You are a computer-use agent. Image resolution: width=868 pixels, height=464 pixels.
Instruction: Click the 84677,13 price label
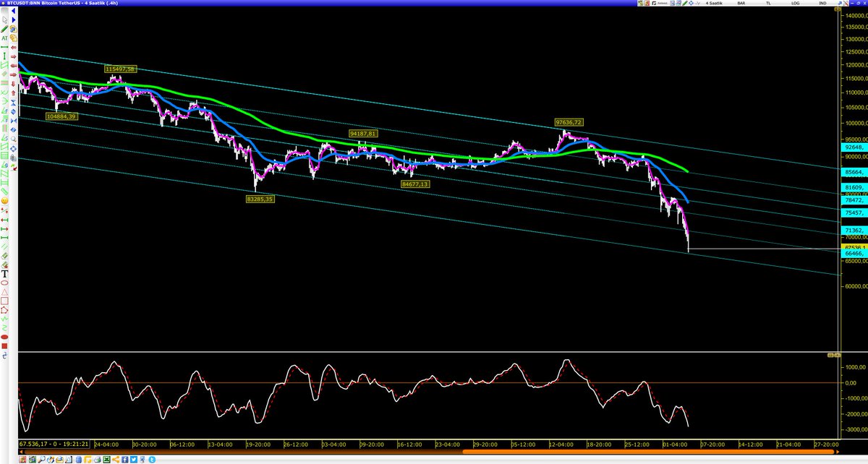point(414,184)
